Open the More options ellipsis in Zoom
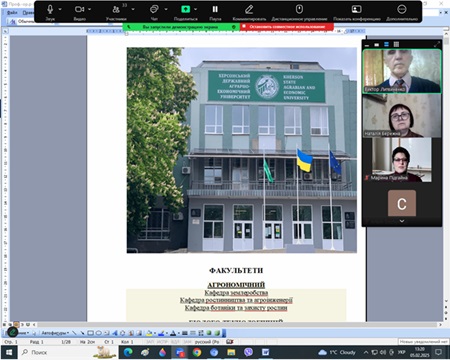Viewport: 450px width, 360px height. tap(402, 9)
